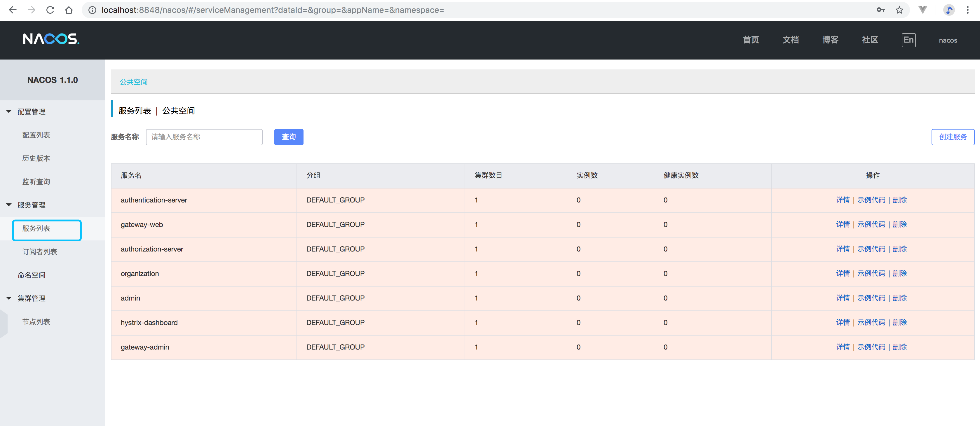Screen dimensions: 980x426
Task: Click the saved password key icon
Action: point(880,10)
